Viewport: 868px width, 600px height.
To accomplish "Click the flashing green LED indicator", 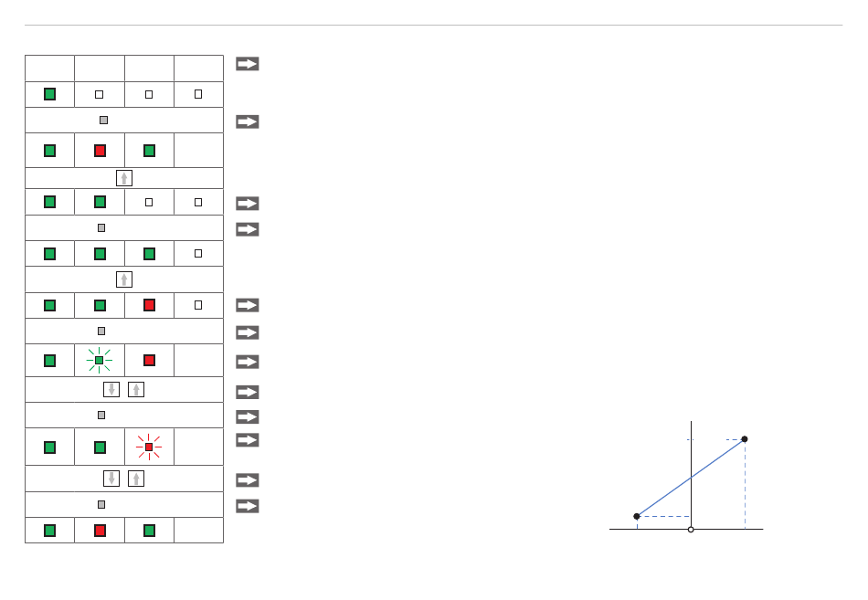I will (x=99, y=361).
